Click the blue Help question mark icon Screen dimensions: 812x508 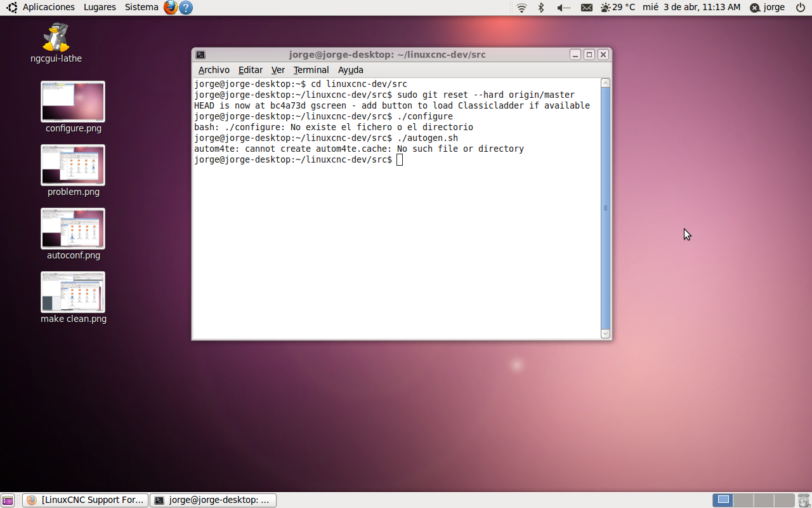(x=186, y=8)
